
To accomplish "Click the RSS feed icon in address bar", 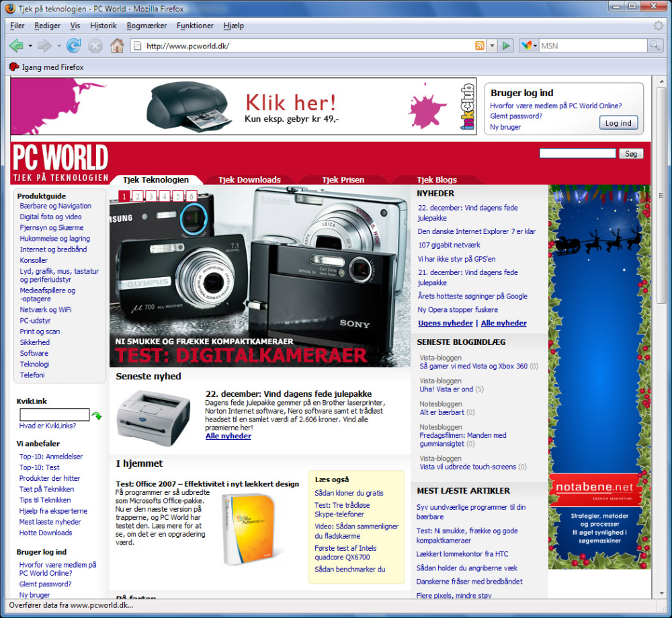I will pos(480,46).
